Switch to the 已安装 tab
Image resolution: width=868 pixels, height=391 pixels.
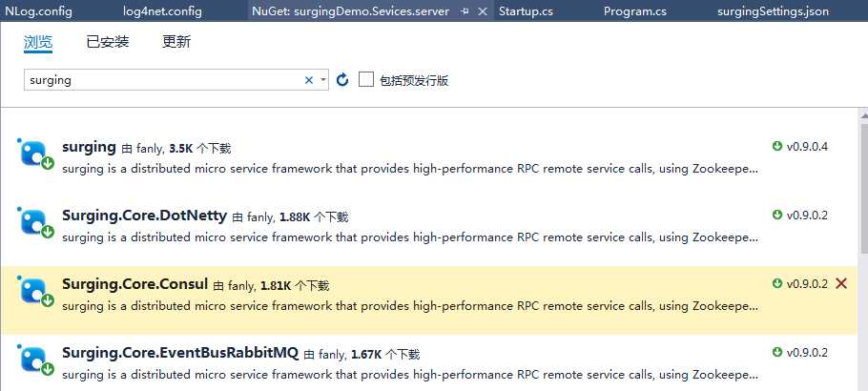[107, 42]
